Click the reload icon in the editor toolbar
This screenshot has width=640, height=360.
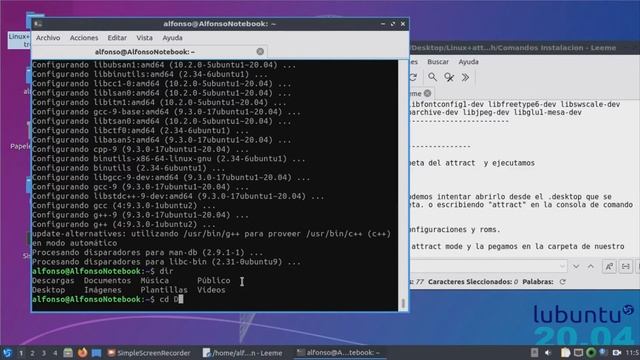tap(413, 77)
